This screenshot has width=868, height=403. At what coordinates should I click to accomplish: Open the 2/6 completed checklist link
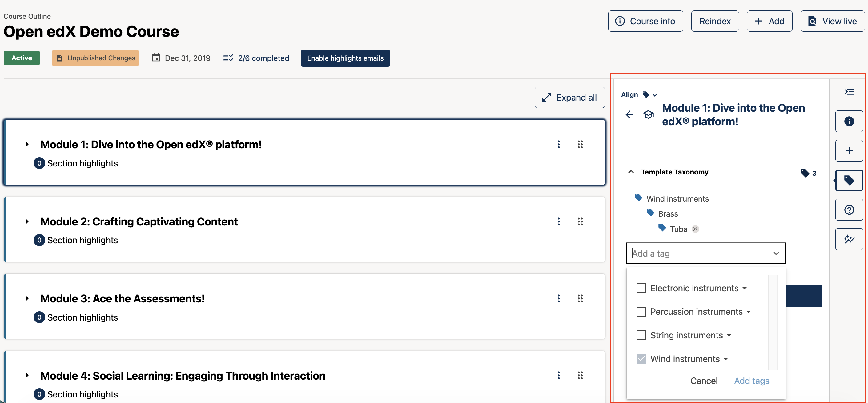pyautogui.click(x=263, y=58)
